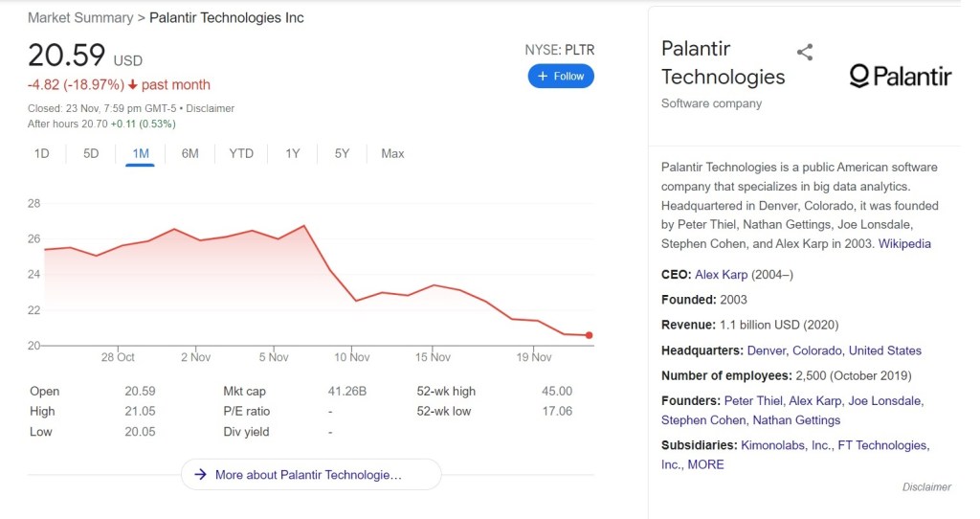Screen dimensions: 980x519
Task: Click the Palantir logo image
Action: (x=900, y=76)
